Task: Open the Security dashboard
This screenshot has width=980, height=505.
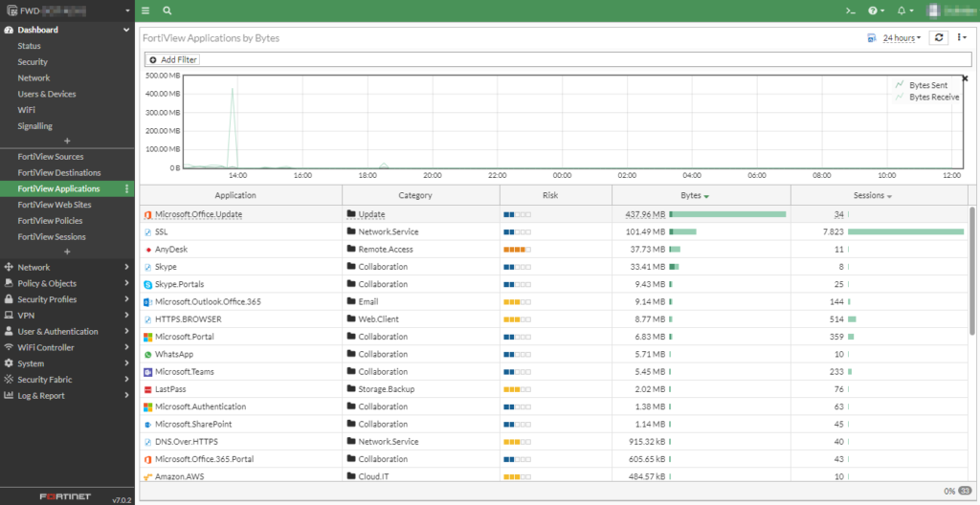Action: coord(33,62)
